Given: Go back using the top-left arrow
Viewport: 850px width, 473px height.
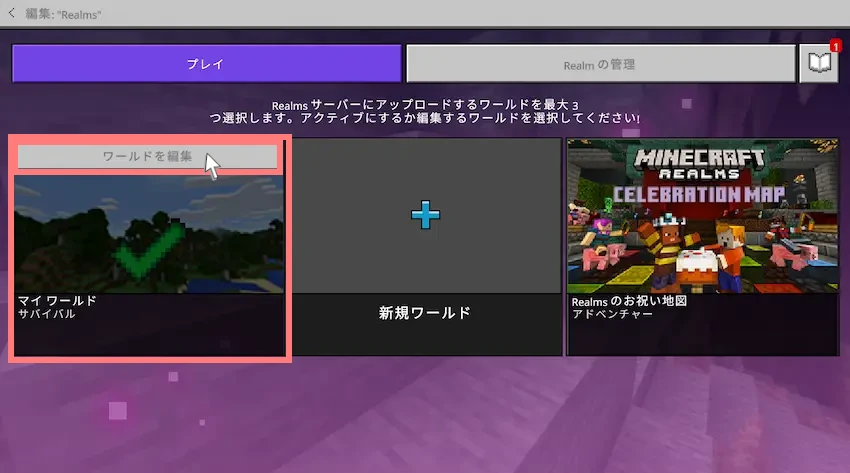Looking at the screenshot, I should click(12, 13).
